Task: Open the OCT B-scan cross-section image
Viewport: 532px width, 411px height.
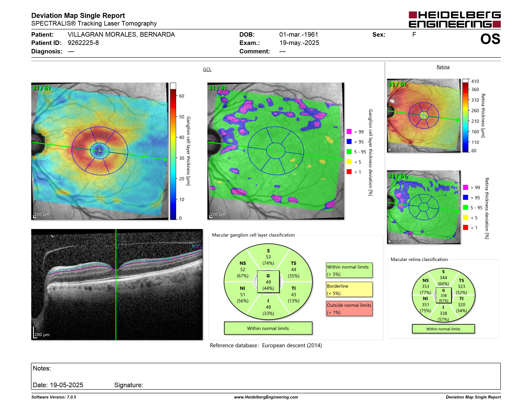Action: pos(117,284)
